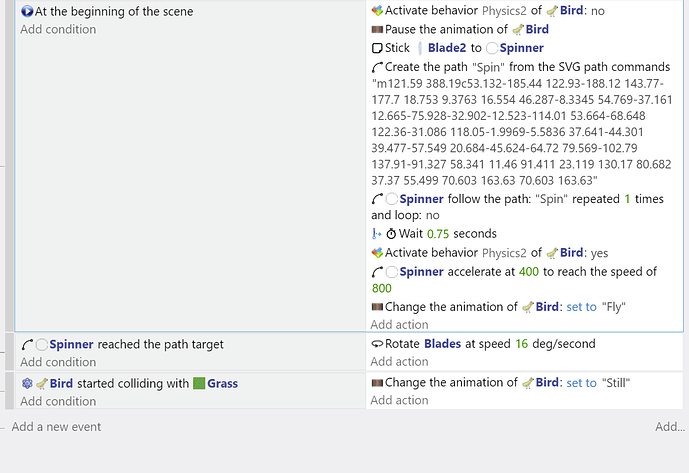This screenshot has width=689, height=473.
Task: Add an action below 'set to "Fly"'
Action: click(399, 324)
